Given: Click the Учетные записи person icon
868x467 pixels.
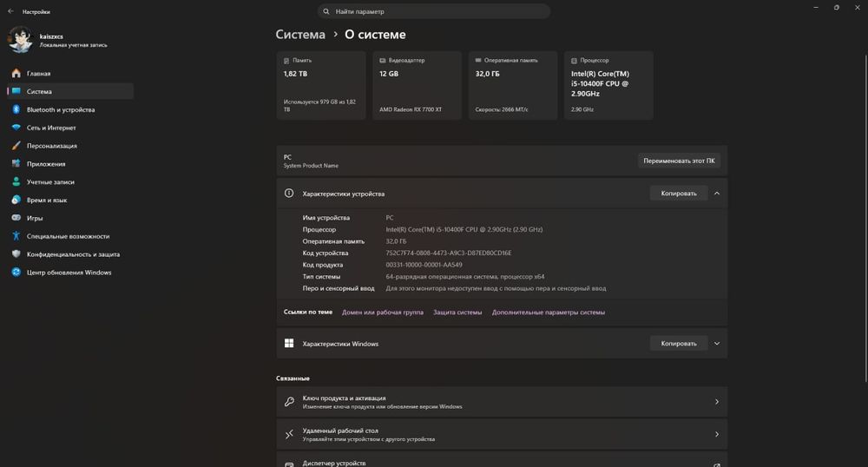Looking at the screenshot, I should pyautogui.click(x=16, y=182).
